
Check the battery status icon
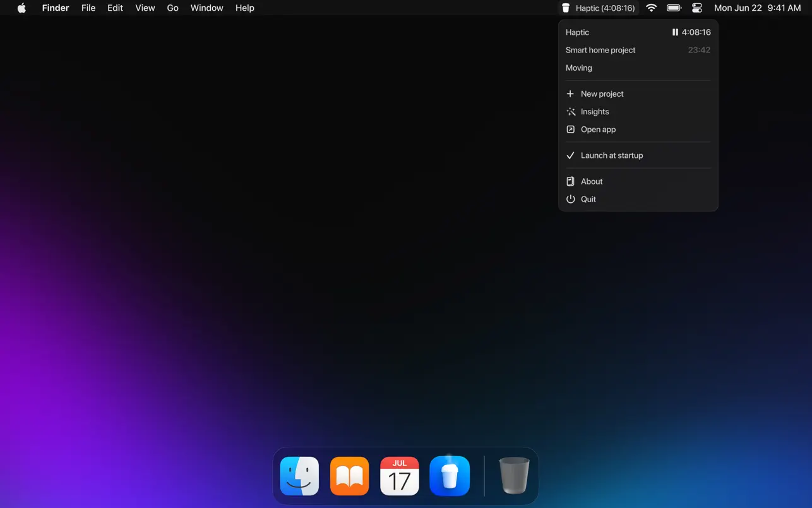click(674, 8)
